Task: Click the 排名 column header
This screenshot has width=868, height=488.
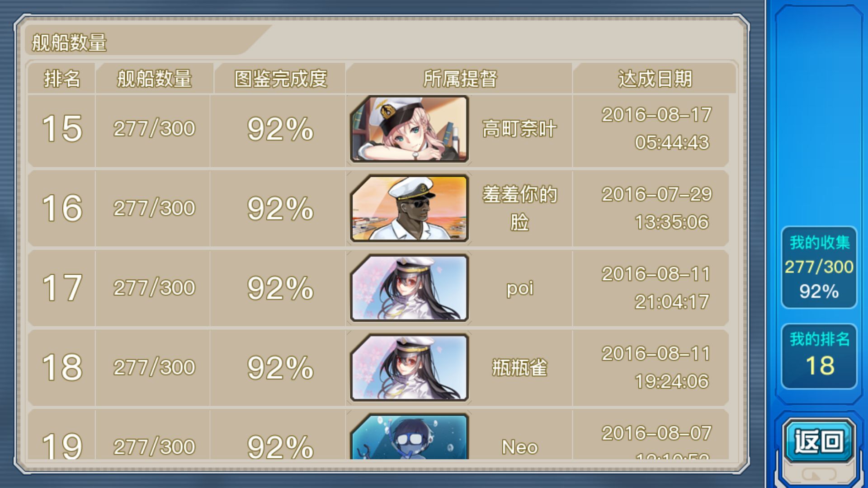Action: point(62,79)
